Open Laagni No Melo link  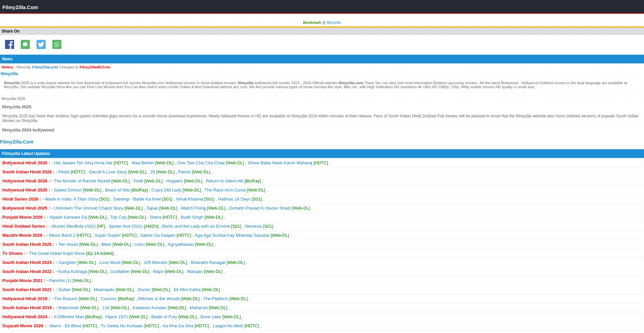pyautogui.click(x=228, y=326)
